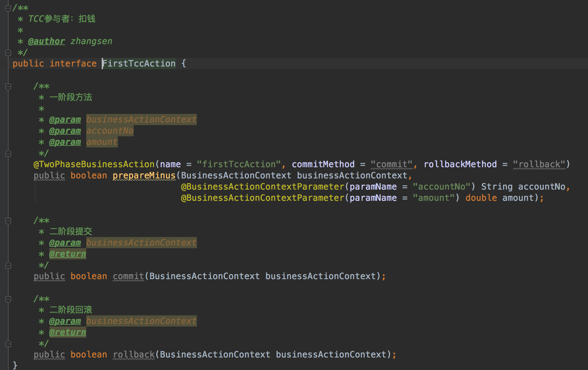Click the @author tag
The height and width of the screenshot is (370, 588).
pos(46,41)
